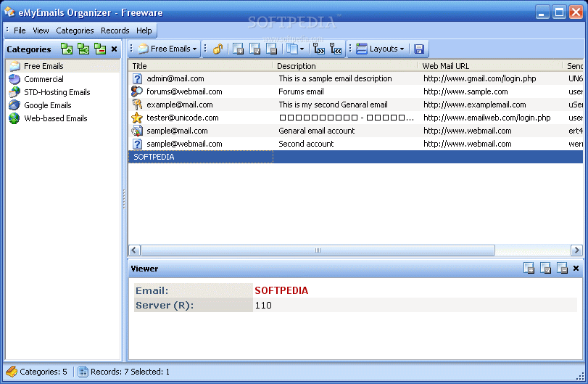Open the File menu
588x384 pixels.
[20, 30]
